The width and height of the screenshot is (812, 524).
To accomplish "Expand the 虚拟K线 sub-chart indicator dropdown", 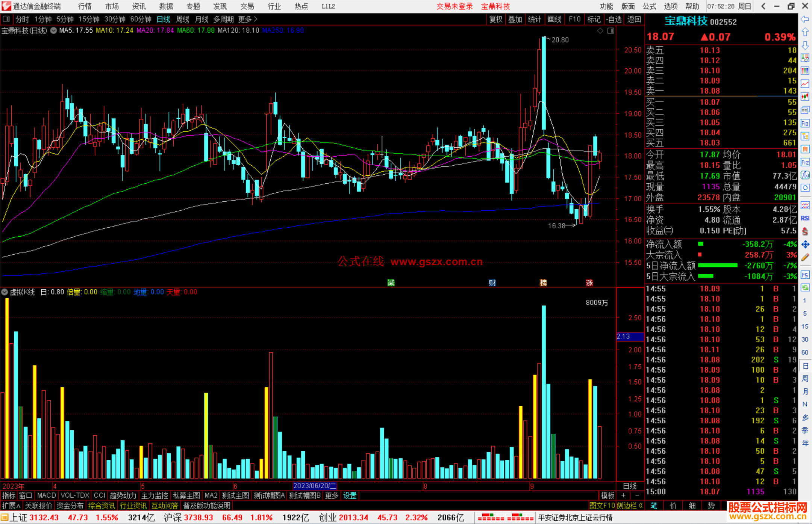I will pyautogui.click(x=5, y=292).
